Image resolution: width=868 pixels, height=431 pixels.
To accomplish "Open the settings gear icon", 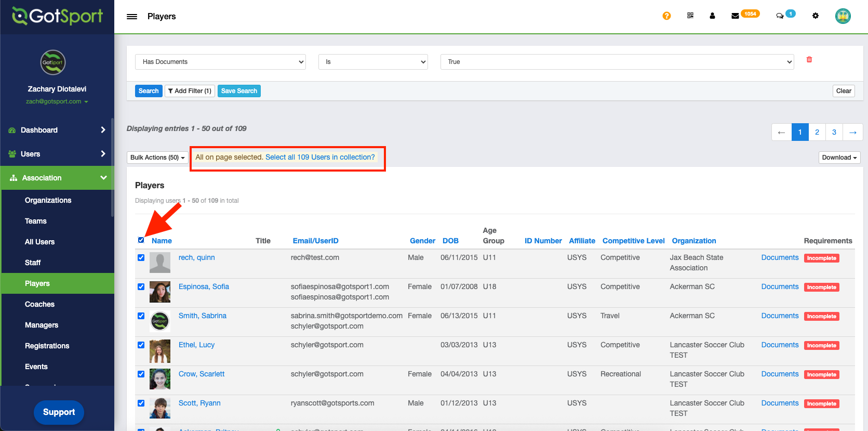I will click(816, 16).
